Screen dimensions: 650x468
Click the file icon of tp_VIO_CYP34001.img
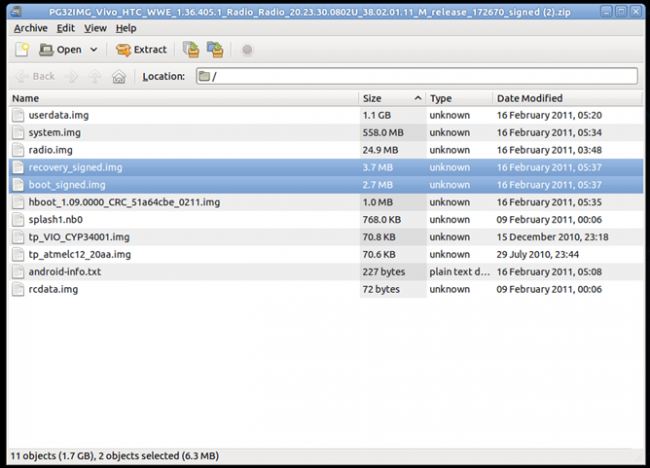(18, 237)
